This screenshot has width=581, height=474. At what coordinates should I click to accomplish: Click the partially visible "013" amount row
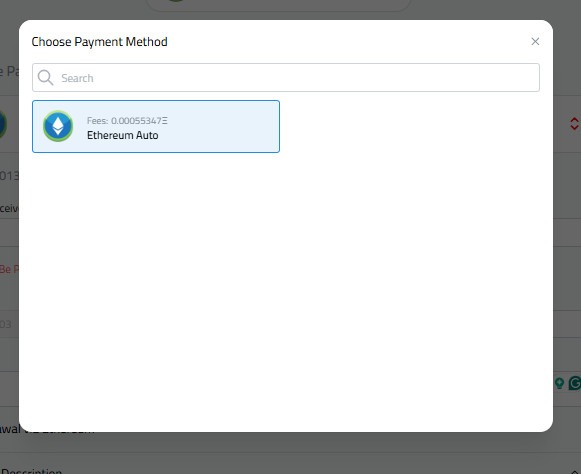pyautogui.click(x=9, y=175)
